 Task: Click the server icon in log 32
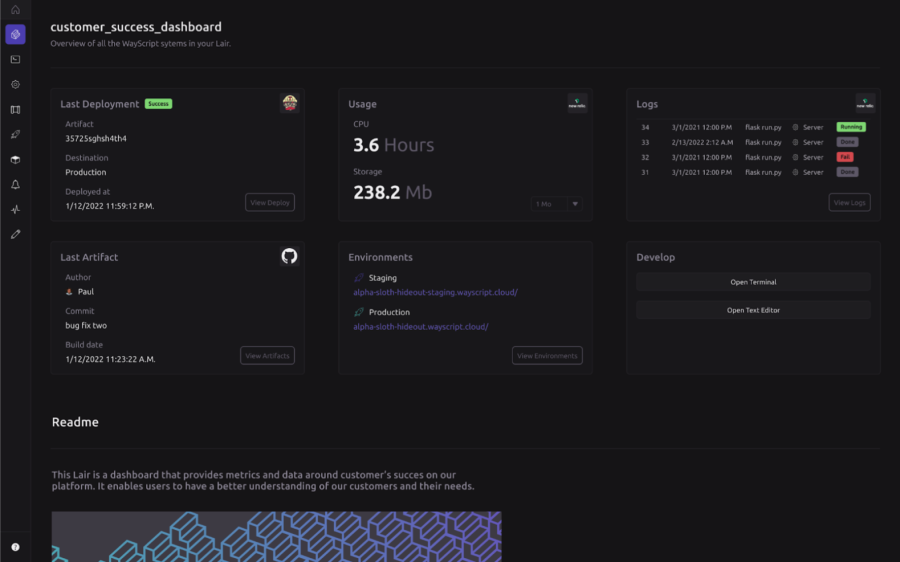click(x=795, y=157)
